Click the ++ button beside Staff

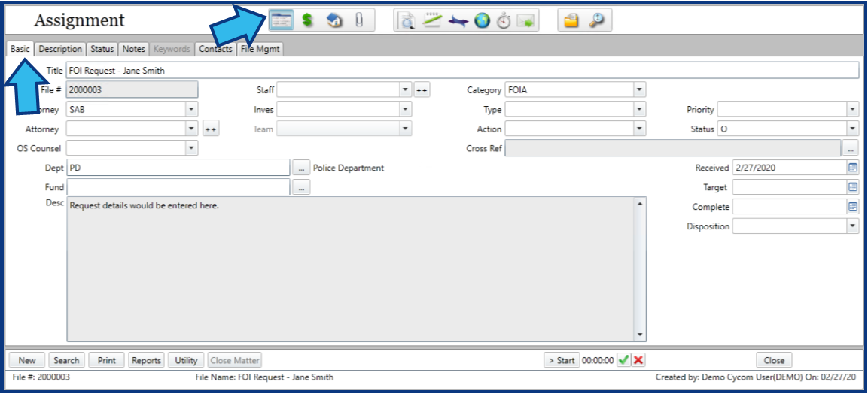[422, 90]
